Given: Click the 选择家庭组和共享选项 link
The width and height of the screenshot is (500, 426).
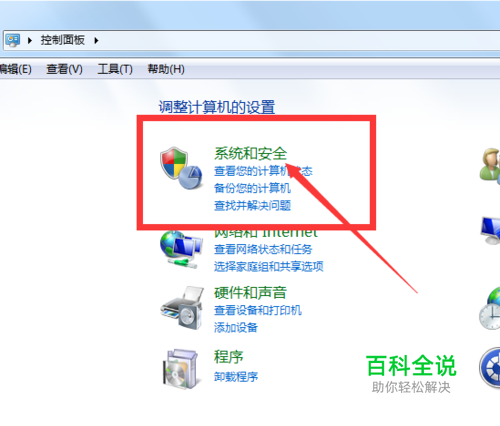Looking at the screenshot, I should (x=269, y=266).
